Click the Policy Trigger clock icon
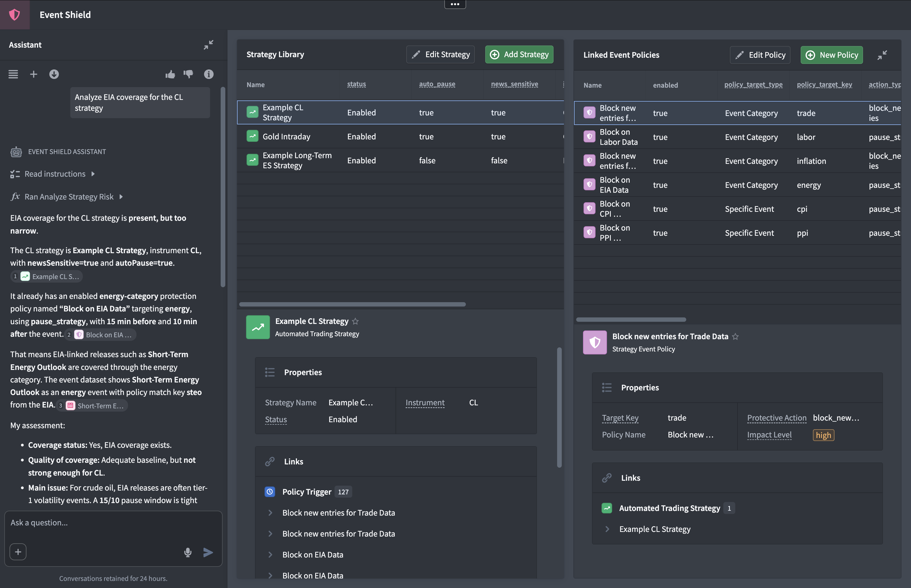The width and height of the screenshot is (911, 588). click(x=270, y=492)
